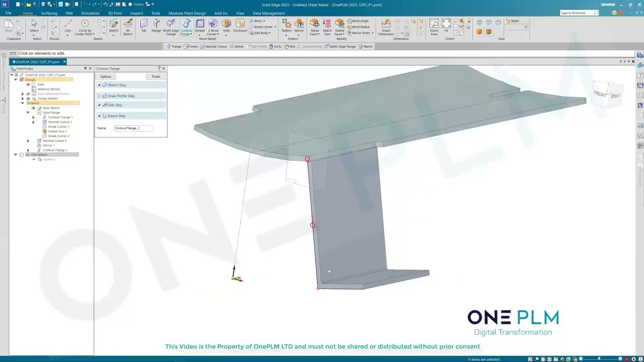Collapse the Base Flange tree node
Image resolution: width=644 pixels, height=362 pixels.
[28, 113]
